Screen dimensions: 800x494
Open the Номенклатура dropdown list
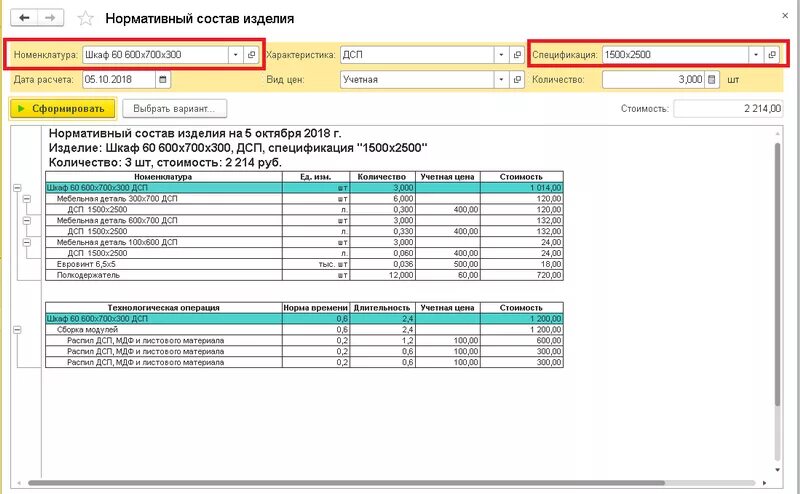coord(235,55)
